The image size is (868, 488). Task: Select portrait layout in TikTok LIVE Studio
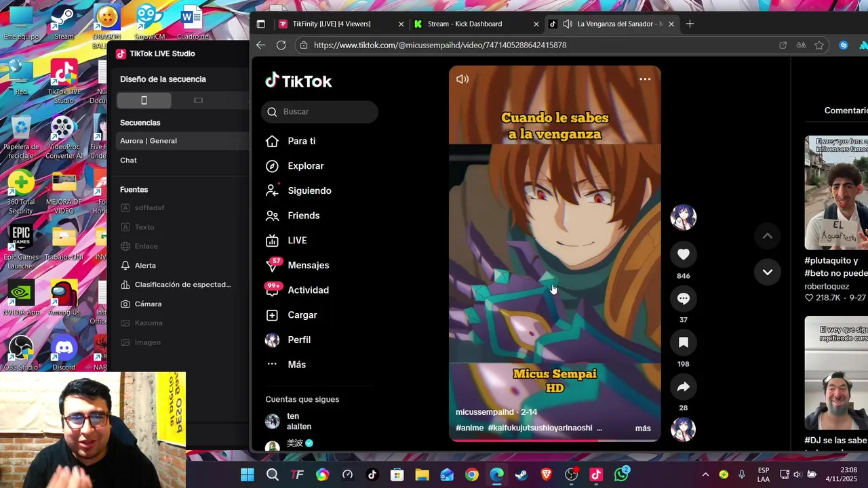pos(144,100)
